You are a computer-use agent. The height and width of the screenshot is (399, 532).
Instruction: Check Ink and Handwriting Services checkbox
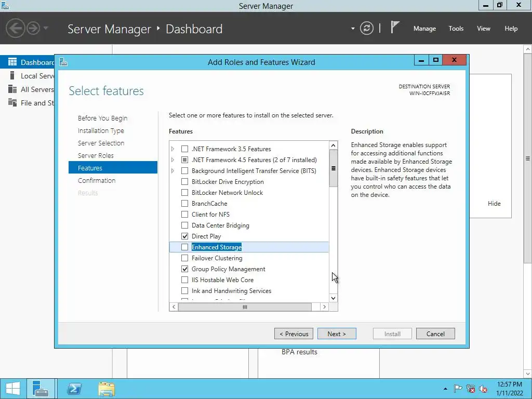pos(184,291)
